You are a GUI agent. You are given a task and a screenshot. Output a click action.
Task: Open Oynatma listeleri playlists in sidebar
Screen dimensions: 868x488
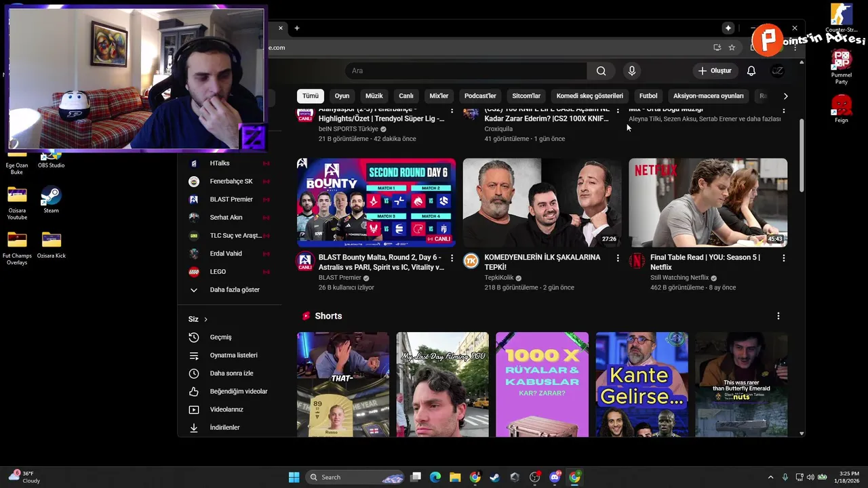231,355
